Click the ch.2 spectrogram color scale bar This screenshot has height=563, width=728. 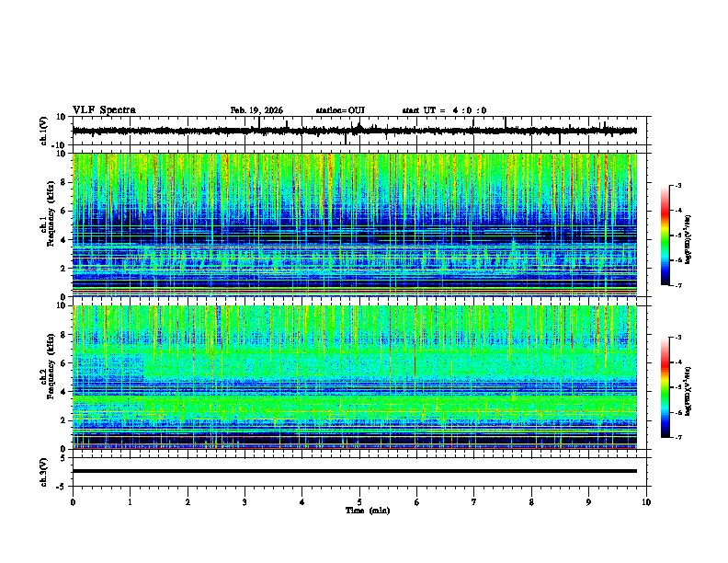tap(665, 387)
